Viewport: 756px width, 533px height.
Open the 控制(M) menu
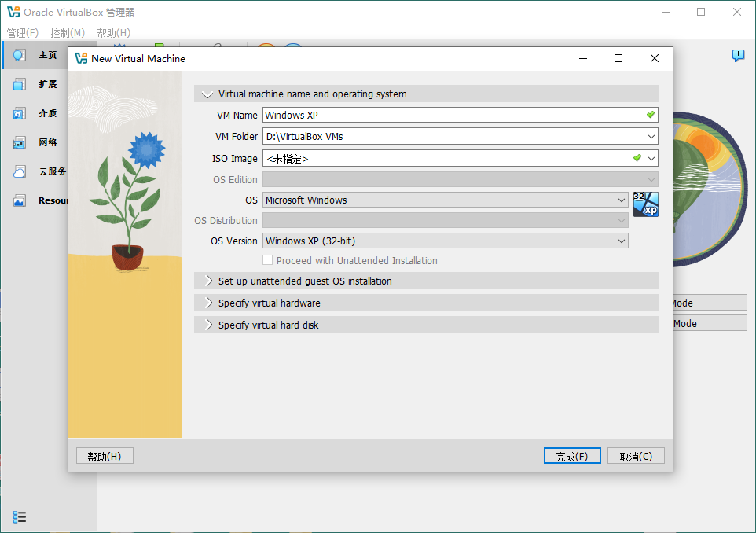68,33
